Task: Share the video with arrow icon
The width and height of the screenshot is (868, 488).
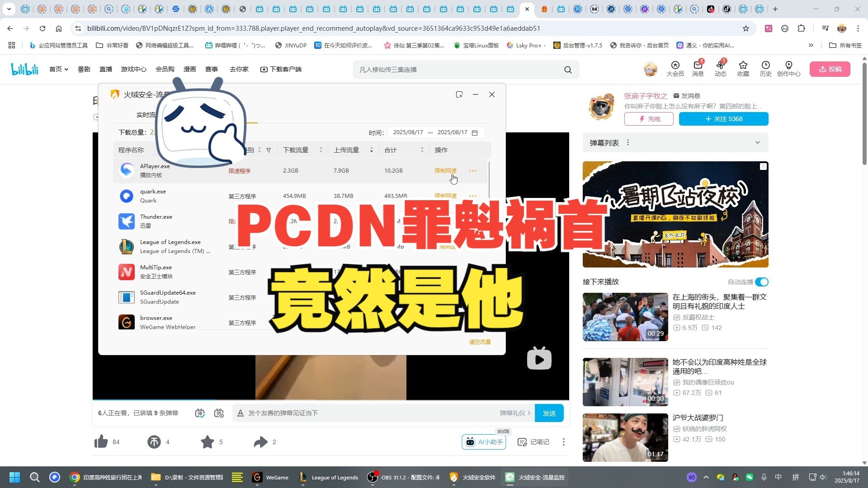Action: coord(261,441)
